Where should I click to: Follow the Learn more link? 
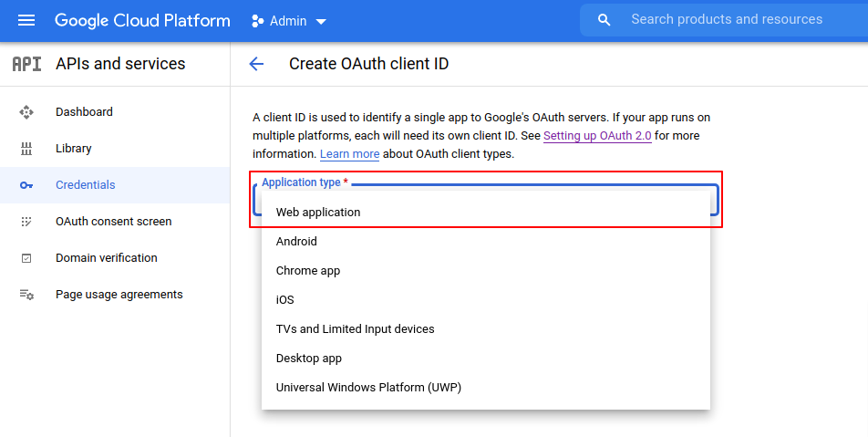click(x=349, y=154)
